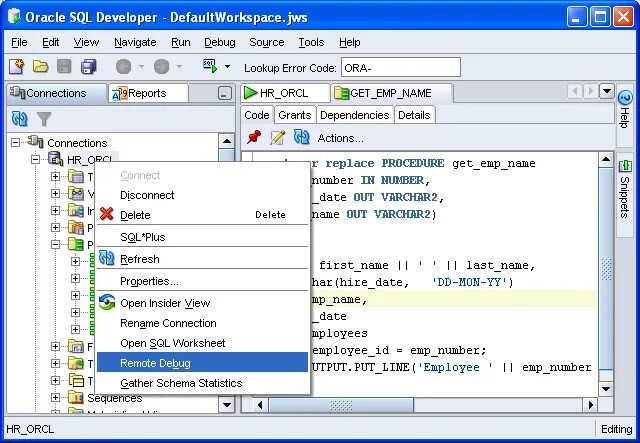Image resolution: width=640 pixels, height=443 pixels.
Task: Open the View menu
Action: (x=86, y=42)
